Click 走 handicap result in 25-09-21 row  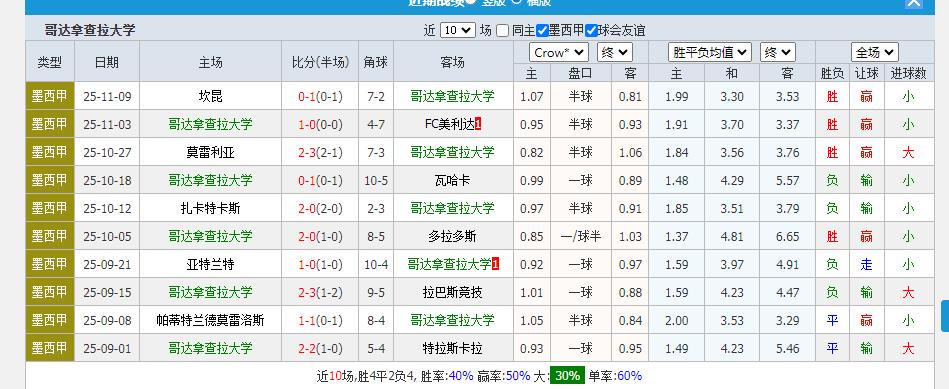pyautogui.click(x=866, y=264)
